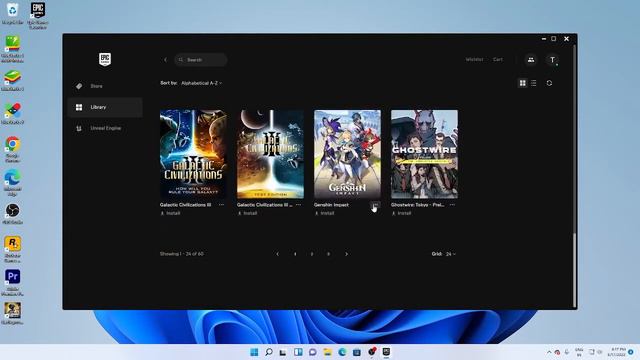Open the Epic Games Launcher desktop shortcut
The width and height of the screenshot is (640, 360).
(x=38, y=16)
